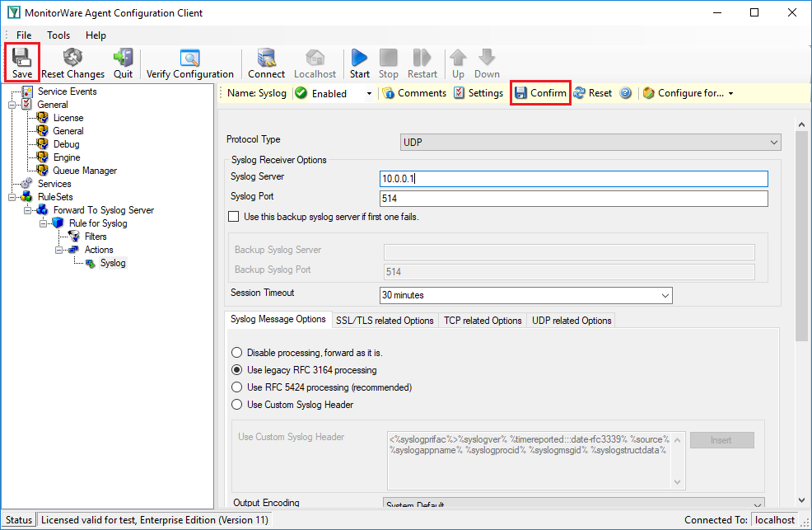Open the help icon beside Reset
Image resolution: width=812 pixels, height=530 pixels.
[x=626, y=93]
